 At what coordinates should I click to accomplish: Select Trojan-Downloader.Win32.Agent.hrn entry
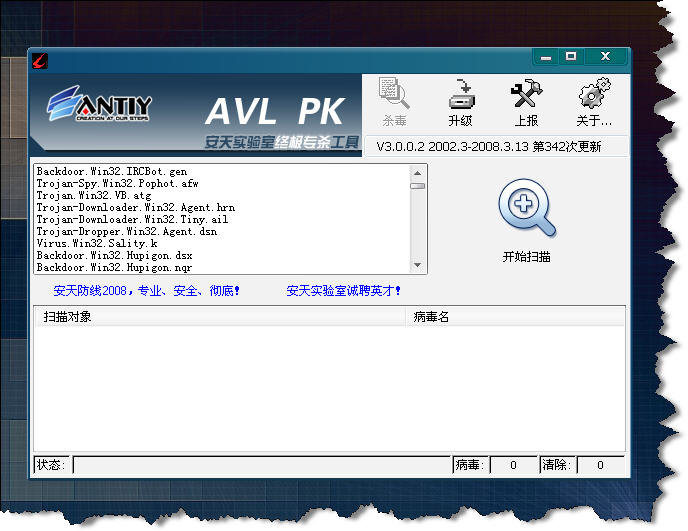coord(136,207)
